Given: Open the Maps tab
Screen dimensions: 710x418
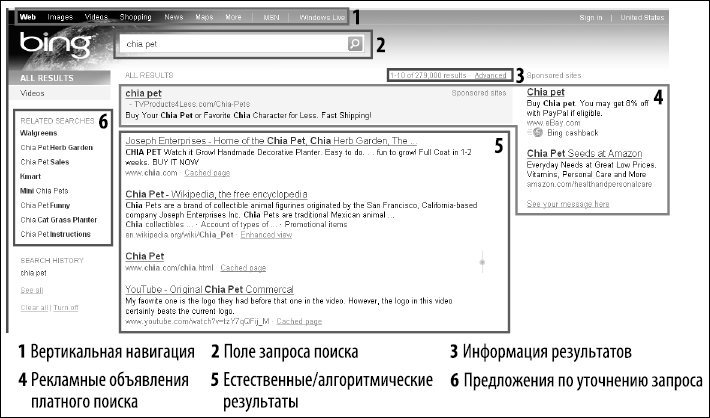Looking at the screenshot, I should [204, 17].
